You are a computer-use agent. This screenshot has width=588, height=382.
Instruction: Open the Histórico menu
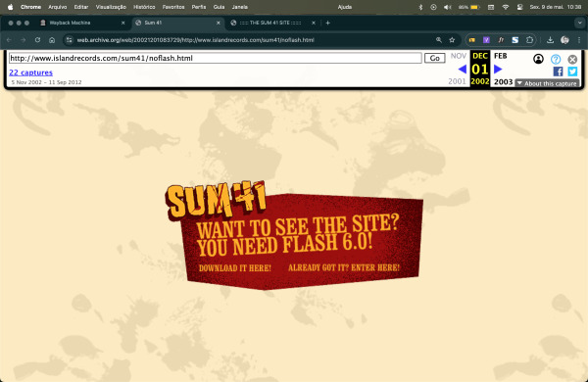click(144, 7)
